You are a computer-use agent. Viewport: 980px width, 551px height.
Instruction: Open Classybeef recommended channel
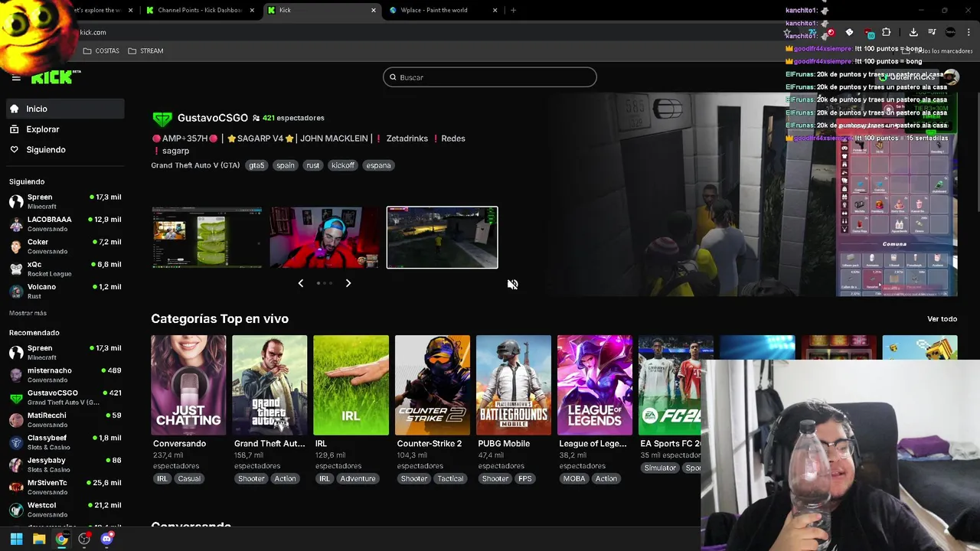(65, 442)
